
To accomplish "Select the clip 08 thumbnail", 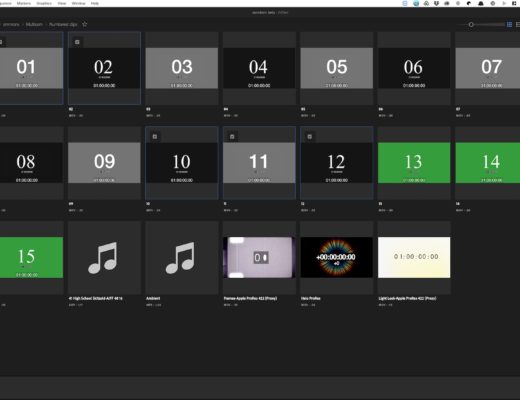I will point(31,163).
